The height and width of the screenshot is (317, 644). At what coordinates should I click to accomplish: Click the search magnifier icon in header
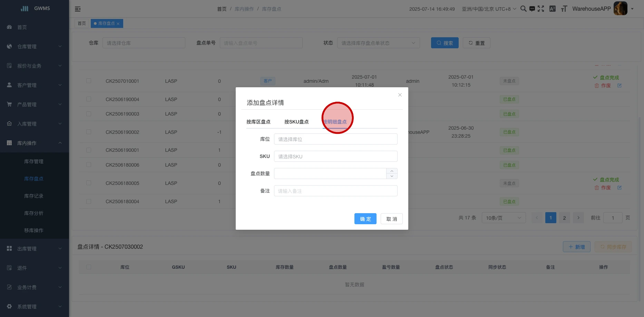point(523,9)
